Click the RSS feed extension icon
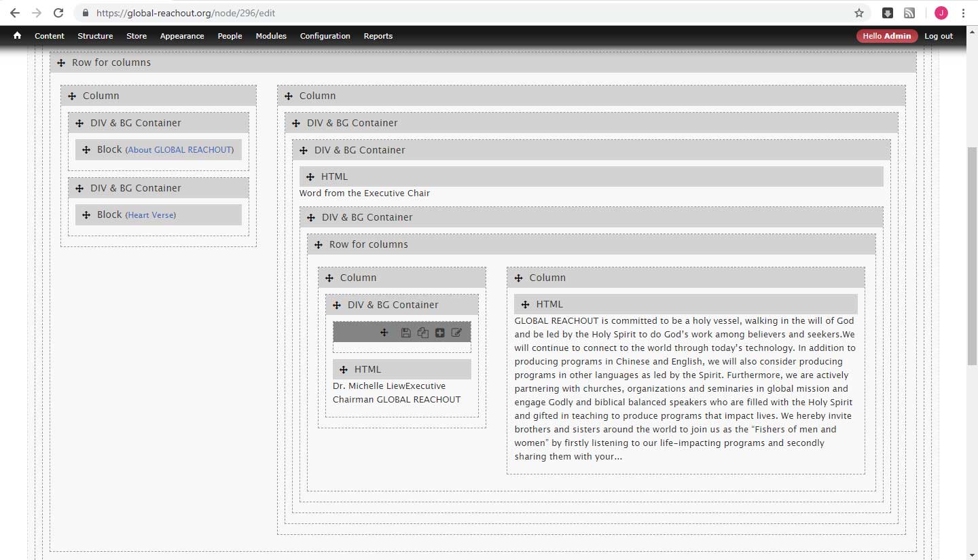Image resolution: width=978 pixels, height=560 pixels. [909, 13]
